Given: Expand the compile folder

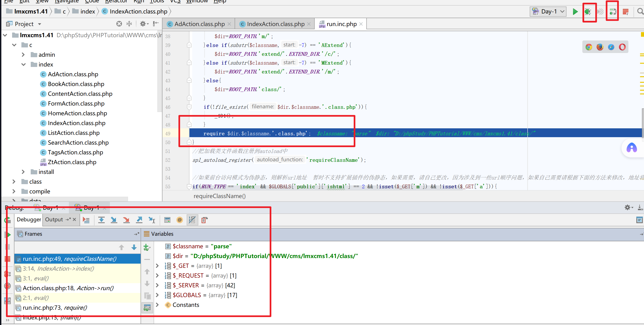Looking at the screenshot, I should [14, 191].
